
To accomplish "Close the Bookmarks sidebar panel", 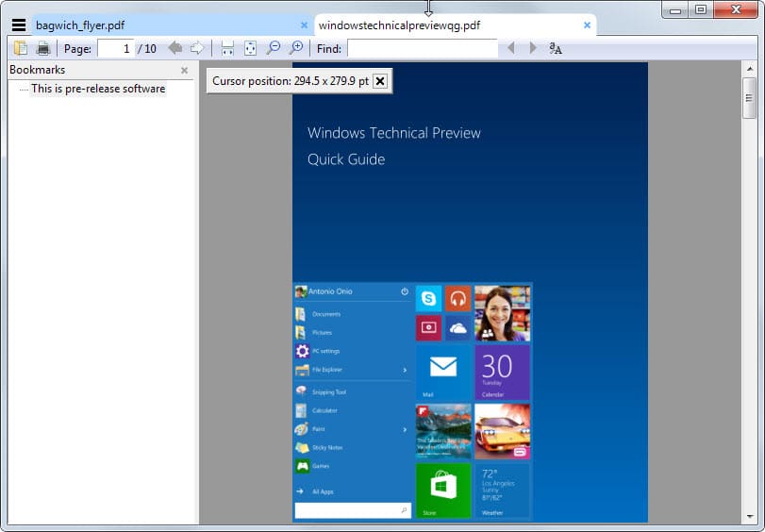I will coord(185,71).
